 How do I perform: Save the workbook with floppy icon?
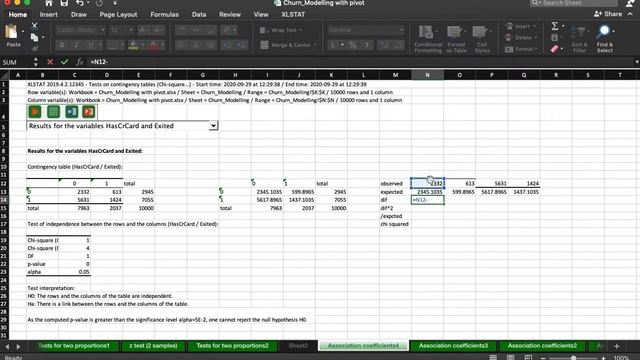(x=64, y=3)
